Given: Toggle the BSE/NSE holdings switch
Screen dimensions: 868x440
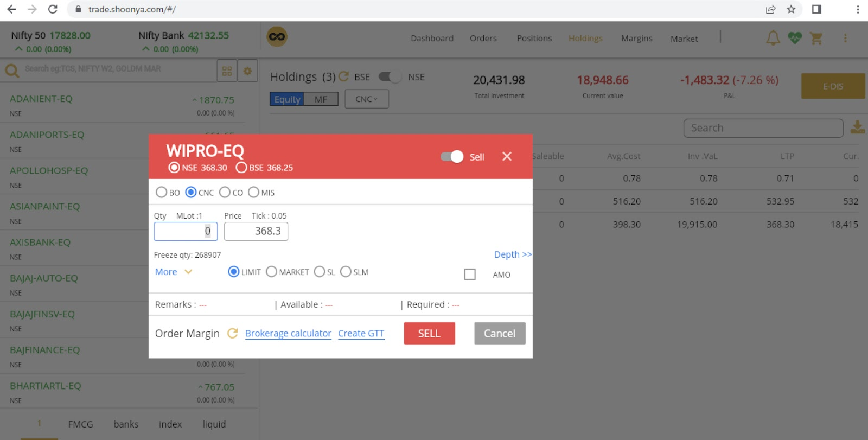Looking at the screenshot, I should coord(390,76).
